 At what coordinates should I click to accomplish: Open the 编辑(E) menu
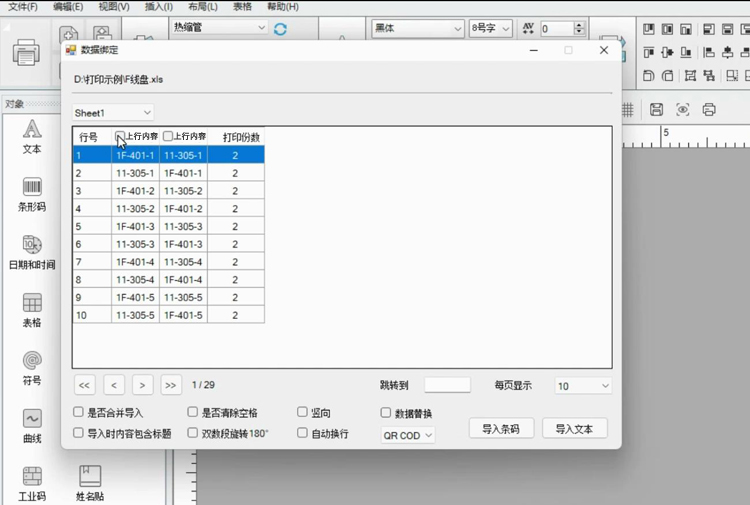(68, 7)
